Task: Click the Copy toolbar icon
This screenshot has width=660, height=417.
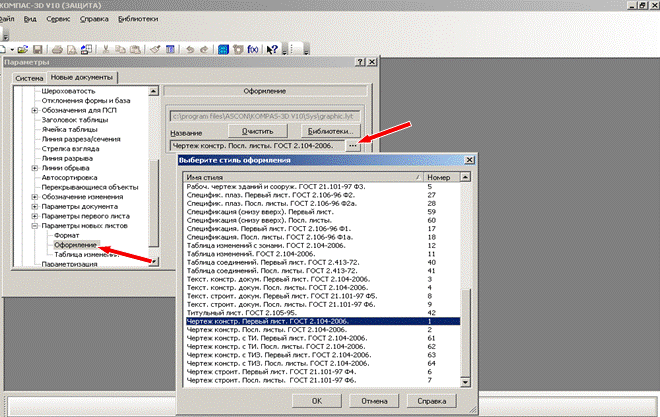Action: (120, 50)
